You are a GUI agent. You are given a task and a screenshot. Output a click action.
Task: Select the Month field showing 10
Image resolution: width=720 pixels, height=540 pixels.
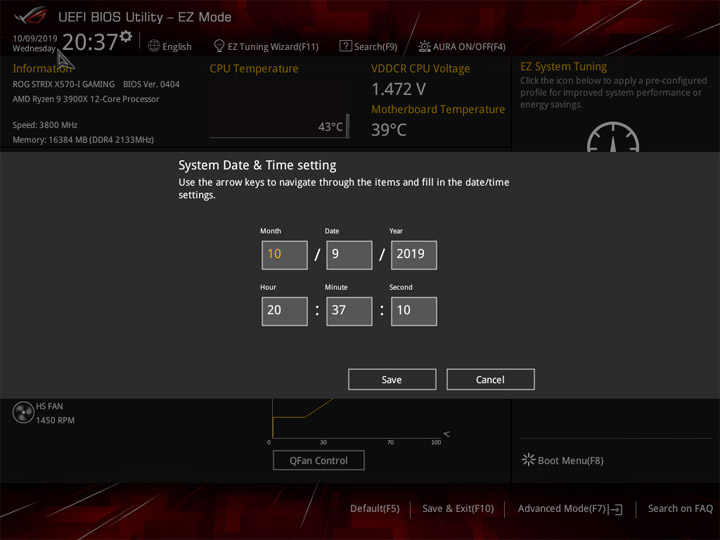click(x=285, y=255)
